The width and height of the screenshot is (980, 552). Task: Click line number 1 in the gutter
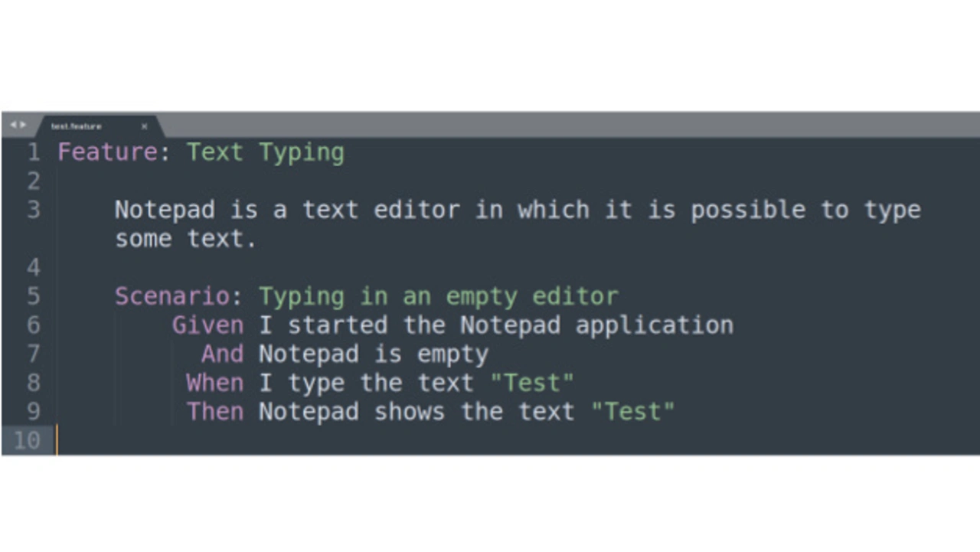[33, 152]
